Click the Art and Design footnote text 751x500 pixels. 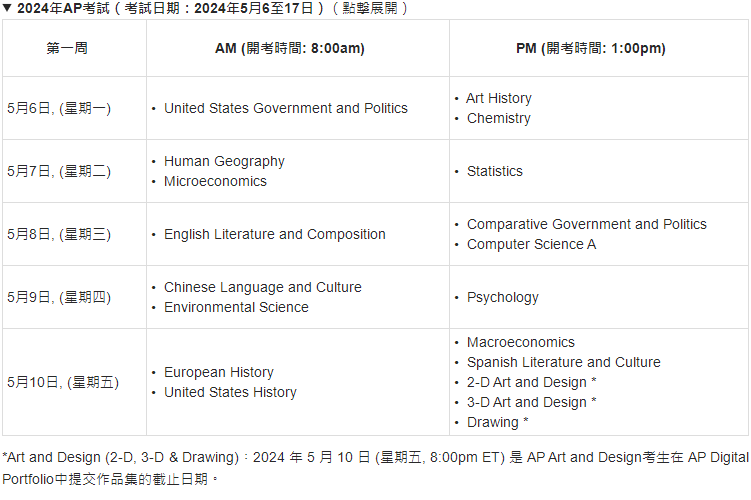tap(376, 468)
